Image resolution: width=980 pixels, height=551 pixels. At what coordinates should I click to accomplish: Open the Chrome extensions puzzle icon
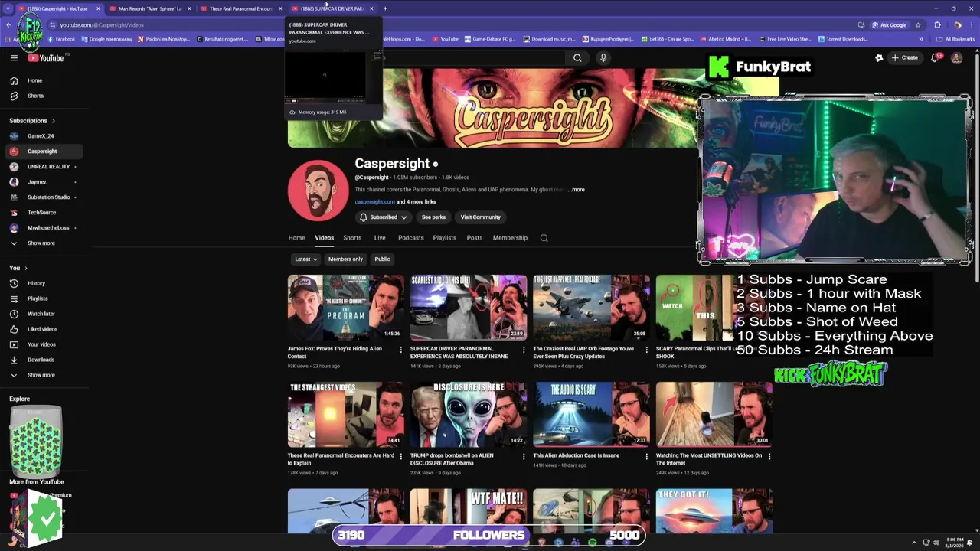point(937,24)
